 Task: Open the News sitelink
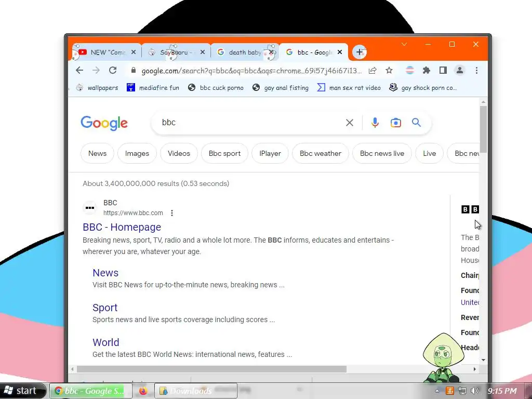pyautogui.click(x=105, y=273)
